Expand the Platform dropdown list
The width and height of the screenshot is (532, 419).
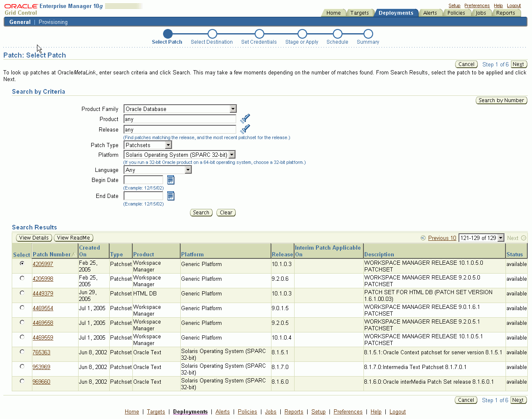[x=232, y=155]
